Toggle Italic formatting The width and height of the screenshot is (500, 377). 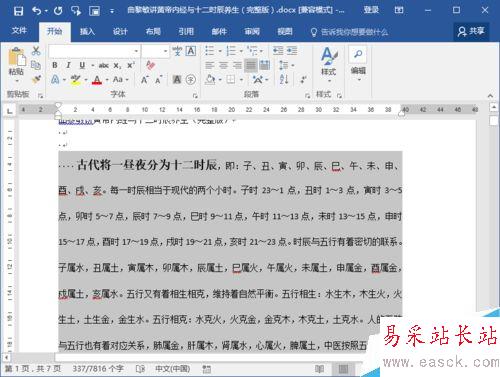68,65
